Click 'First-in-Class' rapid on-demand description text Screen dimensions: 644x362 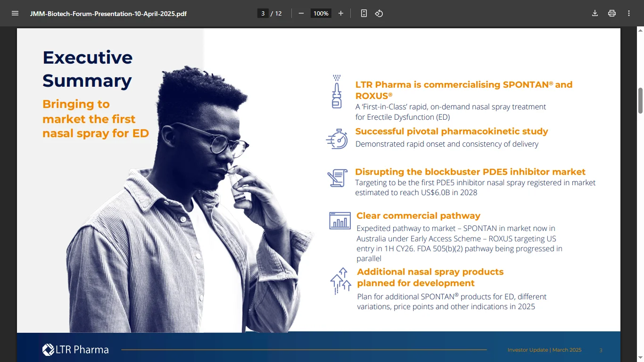(x=451, y=112)
